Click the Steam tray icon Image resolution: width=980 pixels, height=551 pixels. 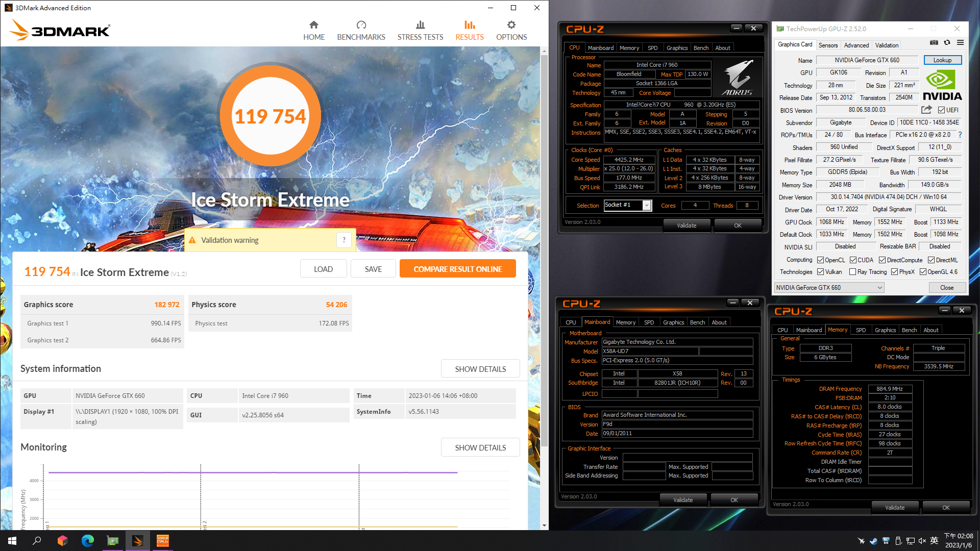[873, 541]
